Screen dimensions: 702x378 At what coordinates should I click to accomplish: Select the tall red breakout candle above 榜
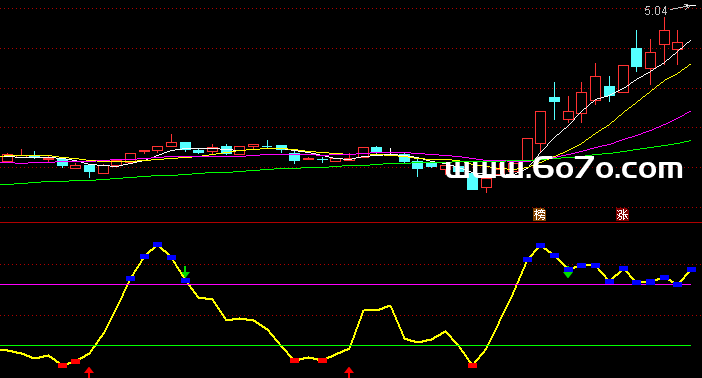pos(540,128)
